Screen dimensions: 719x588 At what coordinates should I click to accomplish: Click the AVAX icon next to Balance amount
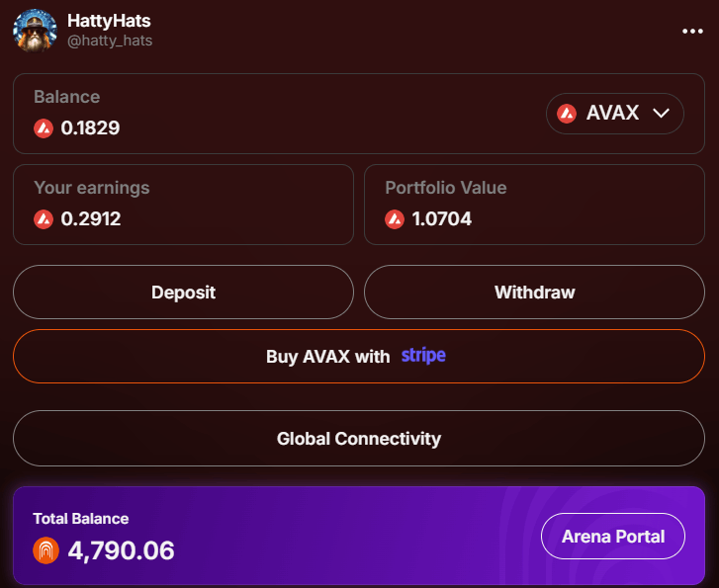point(44,128)
